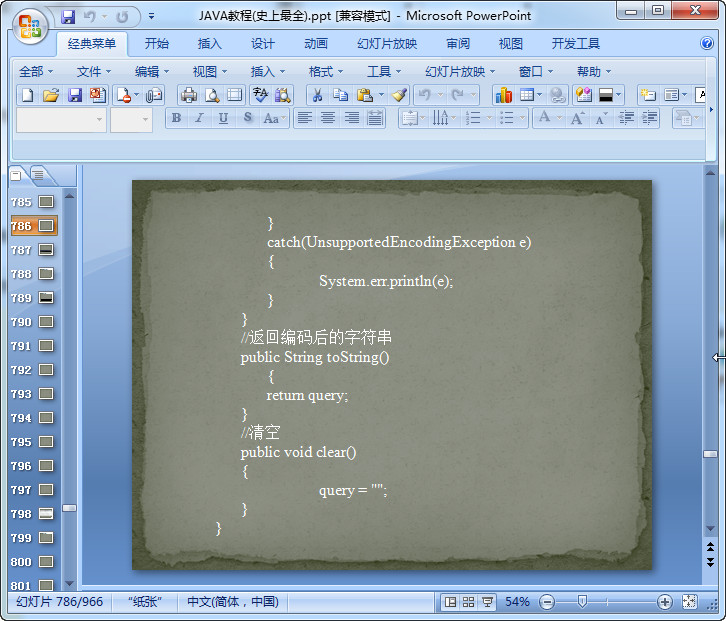Screen dimensions: 726x621
Task: Switch to Slide Sorter view button
Action: [469, 602]
